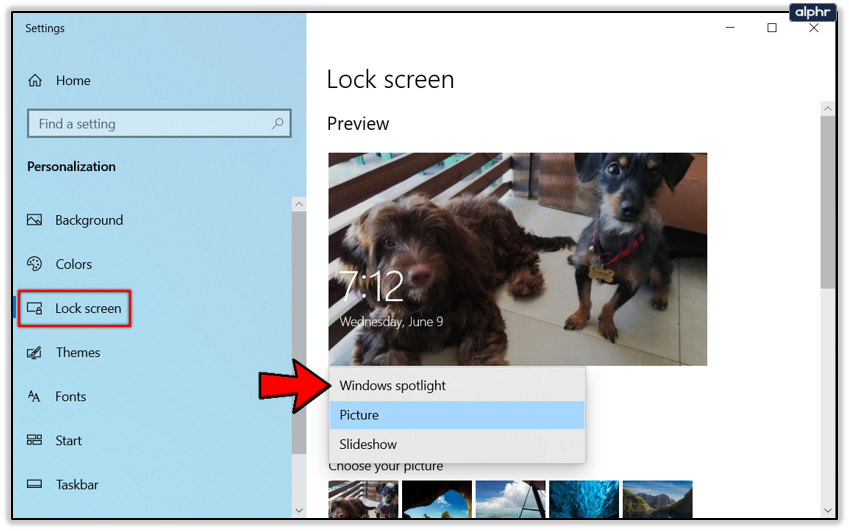
Task: Click the Background picture icon
Action: click(x=35, y=220)
